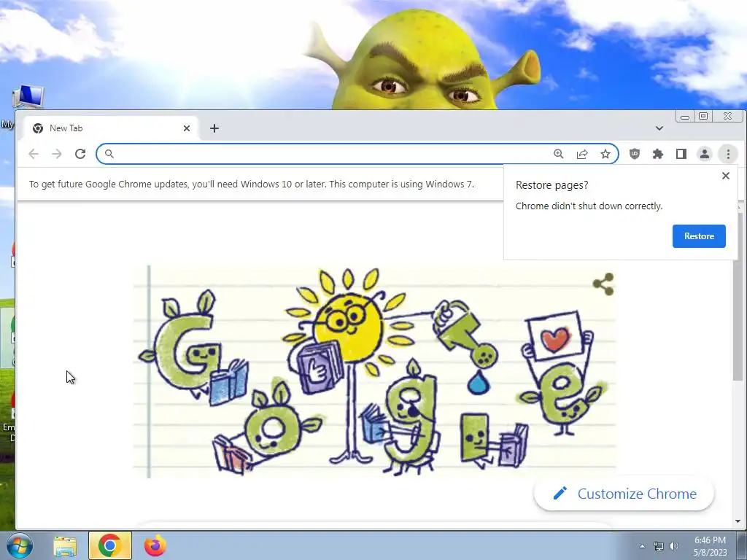The image size is (747, 560).
Task: Bookmark this tab with the star icon
Action: (605, 154)
